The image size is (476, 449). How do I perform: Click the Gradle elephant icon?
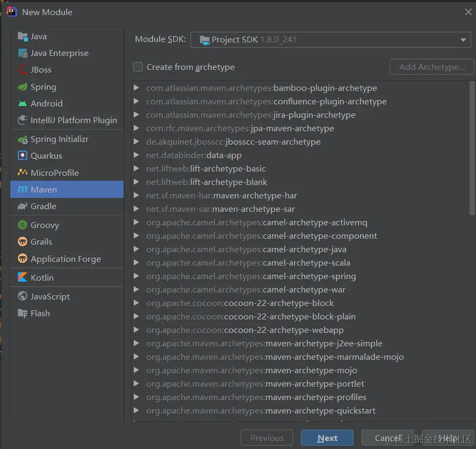(x=22, y=206)
